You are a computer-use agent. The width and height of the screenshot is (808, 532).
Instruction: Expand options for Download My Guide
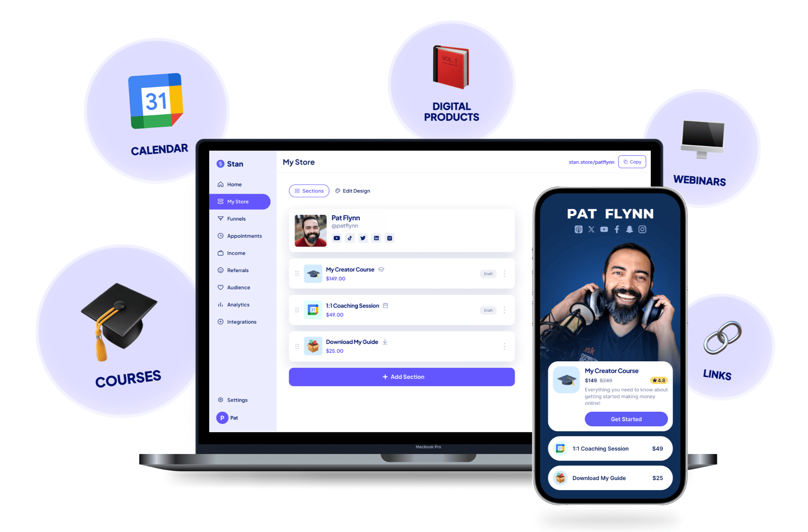[x=504, y=347]
